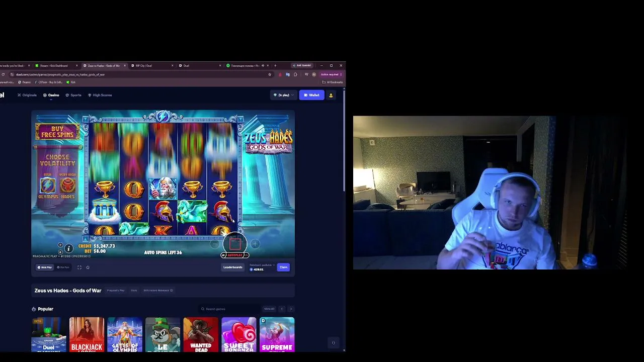This screenshot has height=362, width=644.
Task: Enter fullscreen for the game
Action: pos(79,267)
